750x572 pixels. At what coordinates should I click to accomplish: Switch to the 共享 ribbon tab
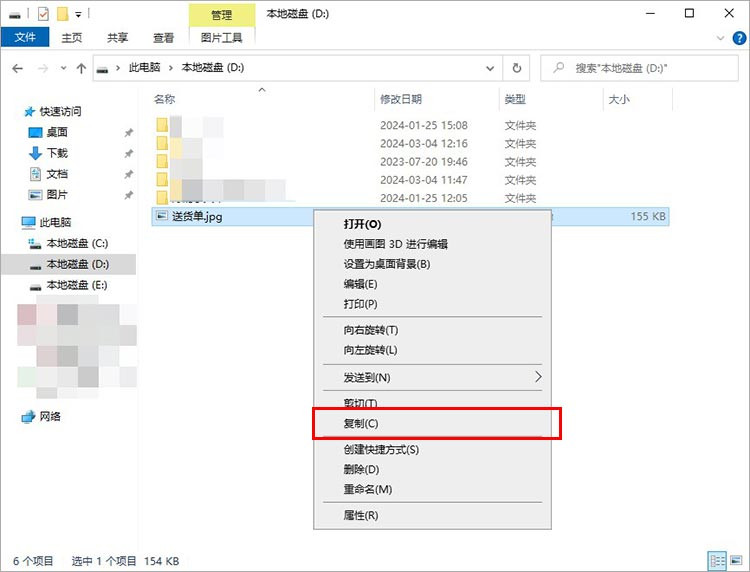[x=118, y=37]
